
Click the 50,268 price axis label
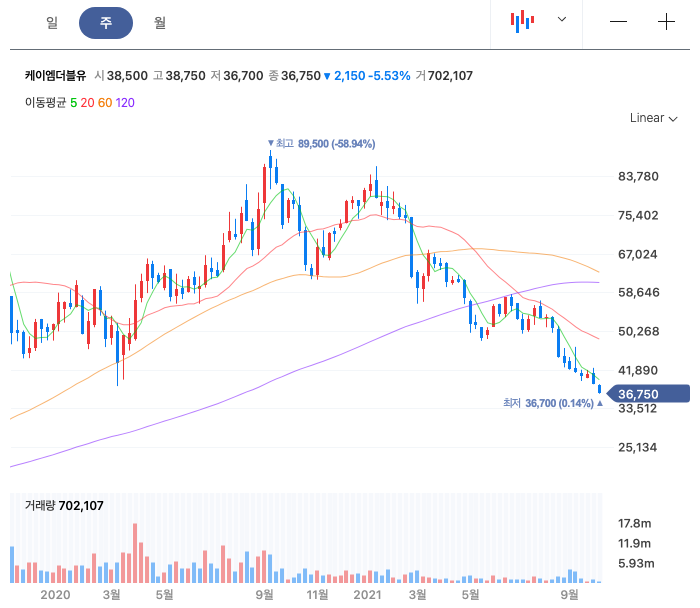click(638, 331)
